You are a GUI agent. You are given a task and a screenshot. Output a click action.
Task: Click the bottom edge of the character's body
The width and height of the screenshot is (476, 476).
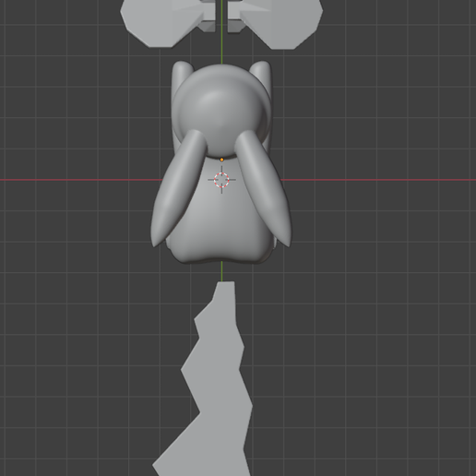[x=220, y=260]
